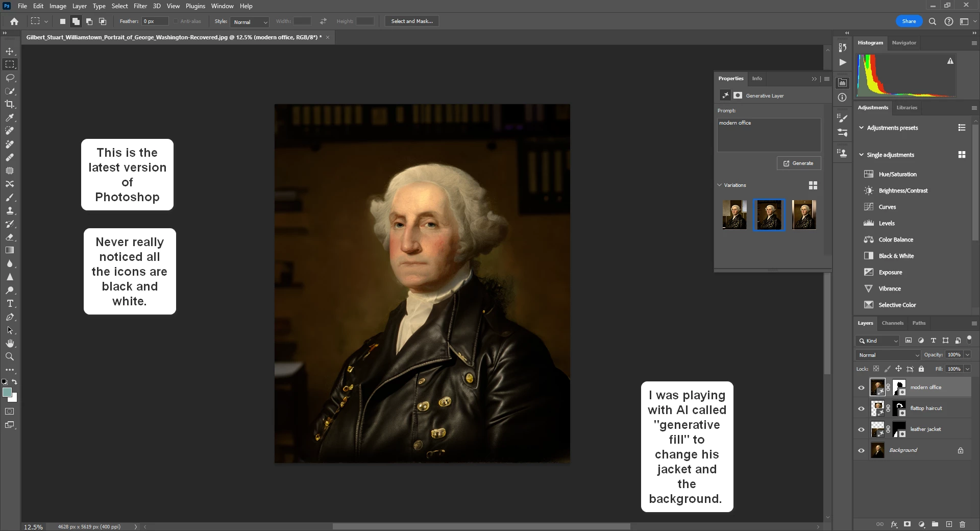Select the Path Selection tool

tap(10, 330)
